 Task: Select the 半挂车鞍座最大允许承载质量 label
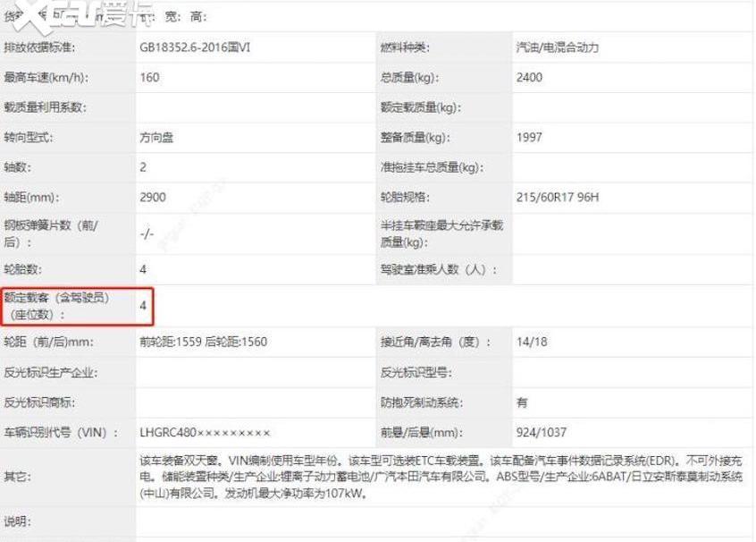(441, 233)
